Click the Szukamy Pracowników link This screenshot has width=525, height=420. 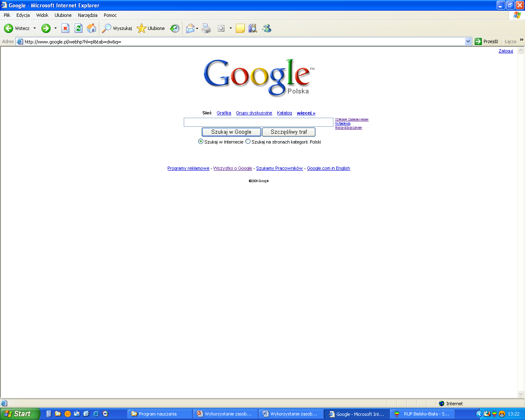point(279,169)
